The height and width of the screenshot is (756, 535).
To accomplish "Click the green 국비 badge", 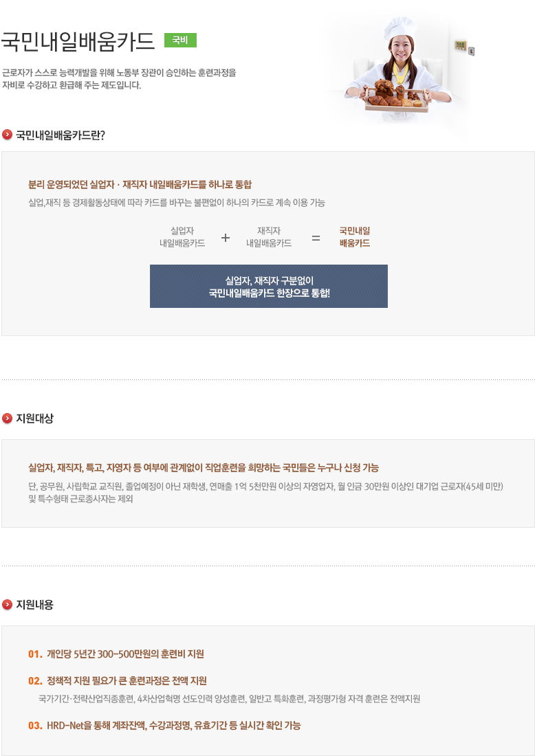I will [180, 41].
